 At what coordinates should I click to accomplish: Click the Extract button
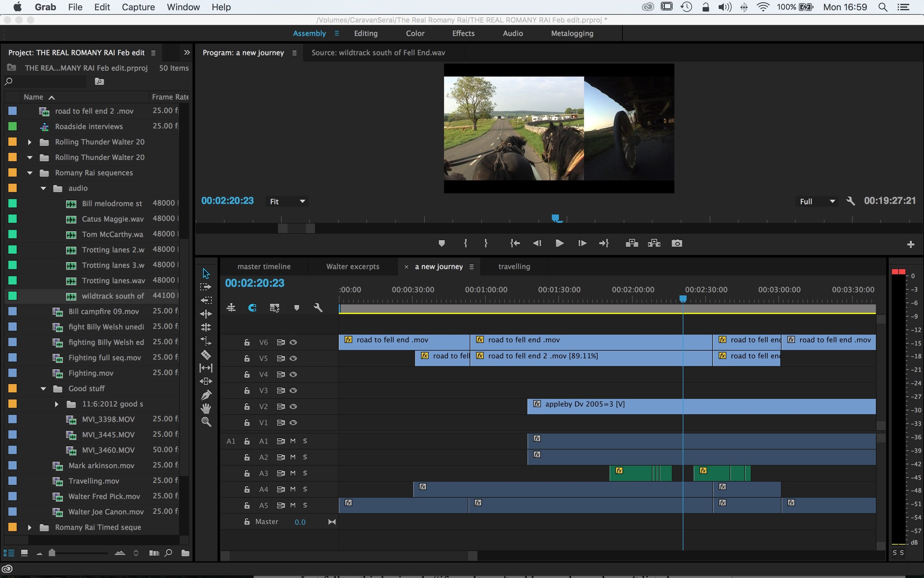click(x=654, y=243)
